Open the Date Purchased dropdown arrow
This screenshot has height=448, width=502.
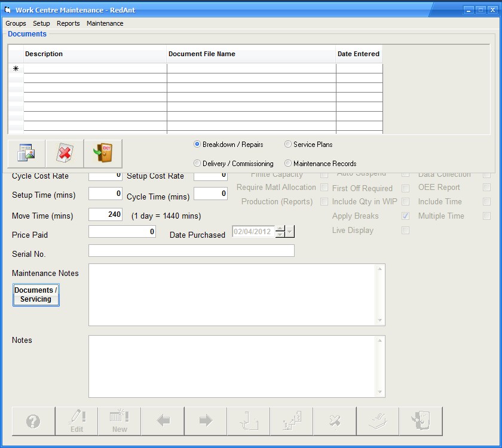(x=290, y=232)
